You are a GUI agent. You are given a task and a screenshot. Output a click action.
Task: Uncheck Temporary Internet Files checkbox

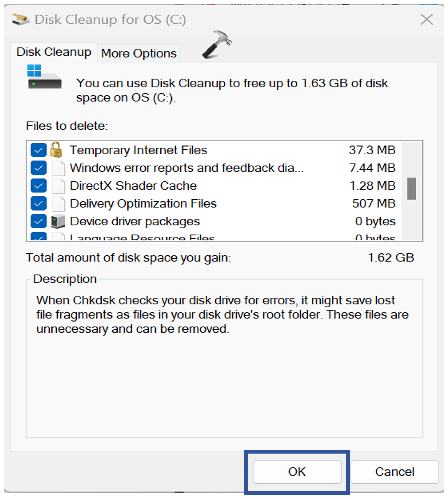(x=38, y=150)
